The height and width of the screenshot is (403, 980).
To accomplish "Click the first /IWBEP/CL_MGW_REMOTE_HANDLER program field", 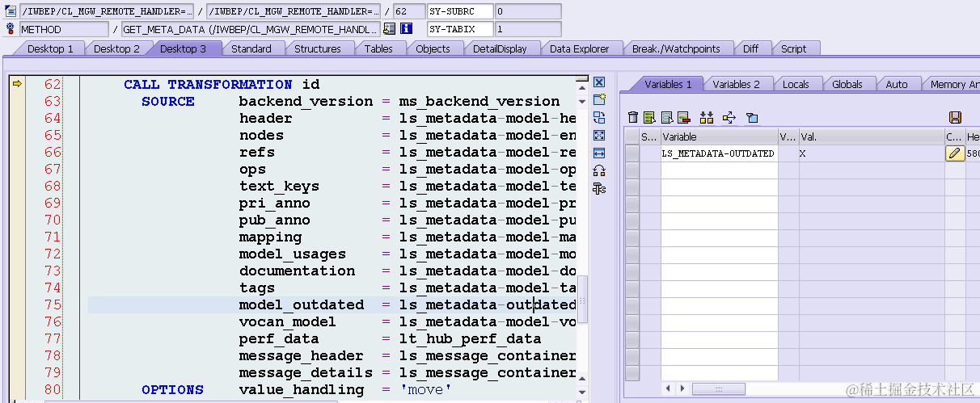I will (x=108, y=11).
